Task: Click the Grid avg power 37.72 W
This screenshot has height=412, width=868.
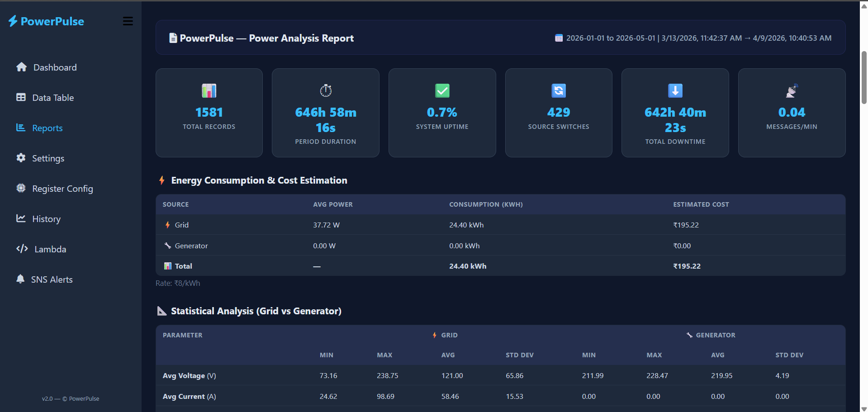Action: click(x=326, y=225)
